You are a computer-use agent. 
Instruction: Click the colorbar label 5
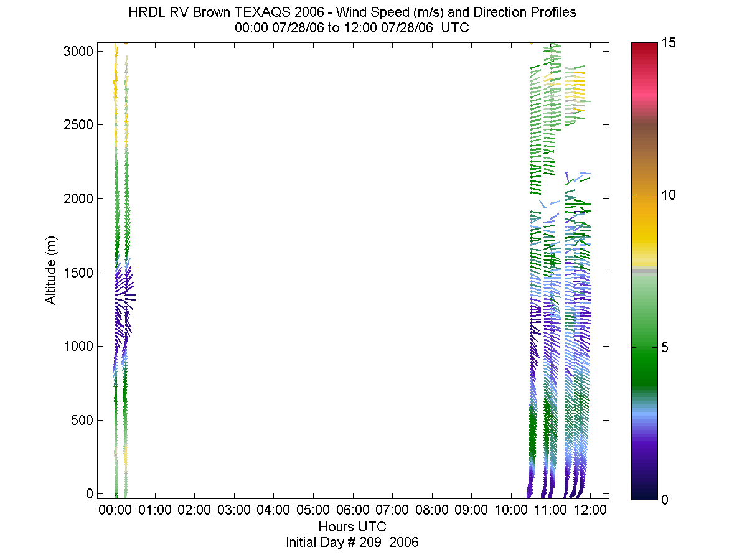pyautogui.click(x=665, y=347)
